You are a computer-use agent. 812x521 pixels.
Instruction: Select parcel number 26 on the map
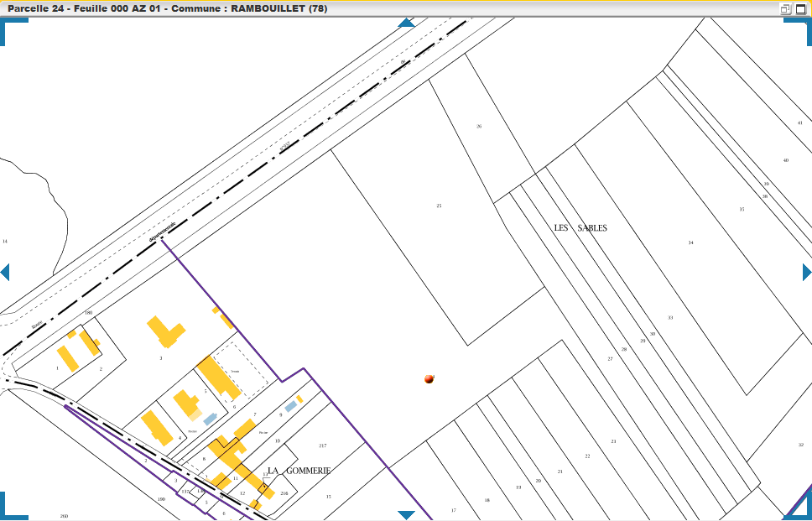(x=479, y=127)
